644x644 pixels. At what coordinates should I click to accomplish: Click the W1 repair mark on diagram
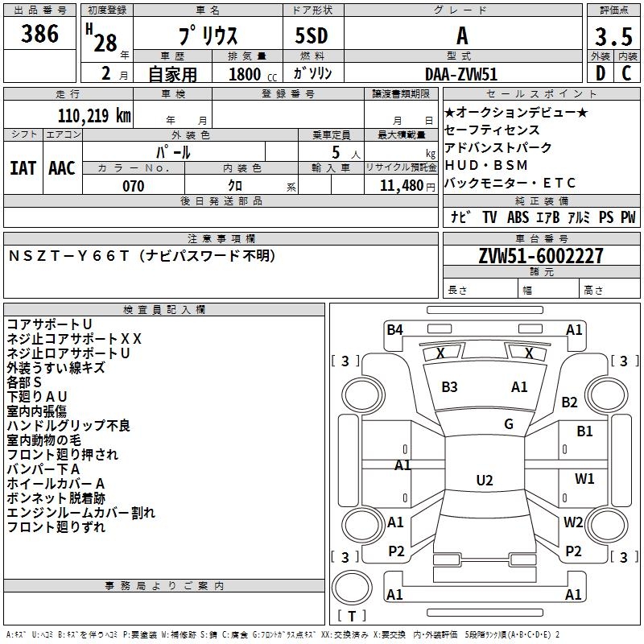pyautogui.click(x=584, y=479)
